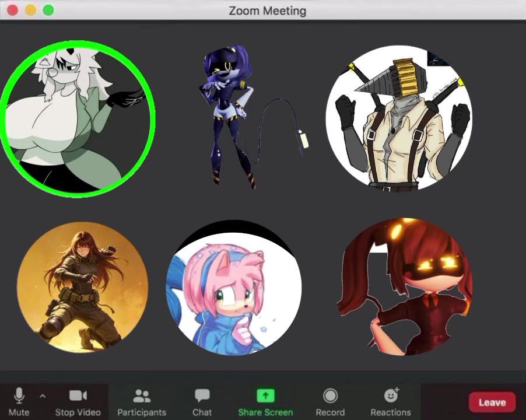Open the Participants panel
526x420 pixels.
coord(142,402)
